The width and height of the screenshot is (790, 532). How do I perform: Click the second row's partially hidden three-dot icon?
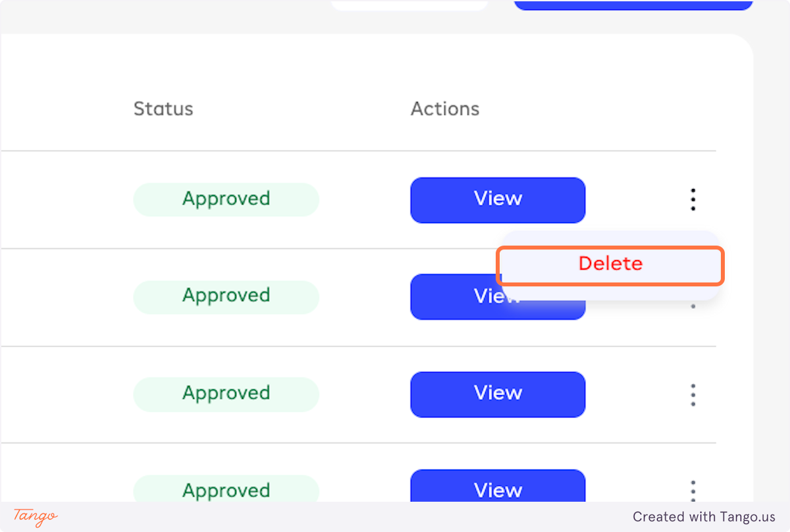coord(693,306)
